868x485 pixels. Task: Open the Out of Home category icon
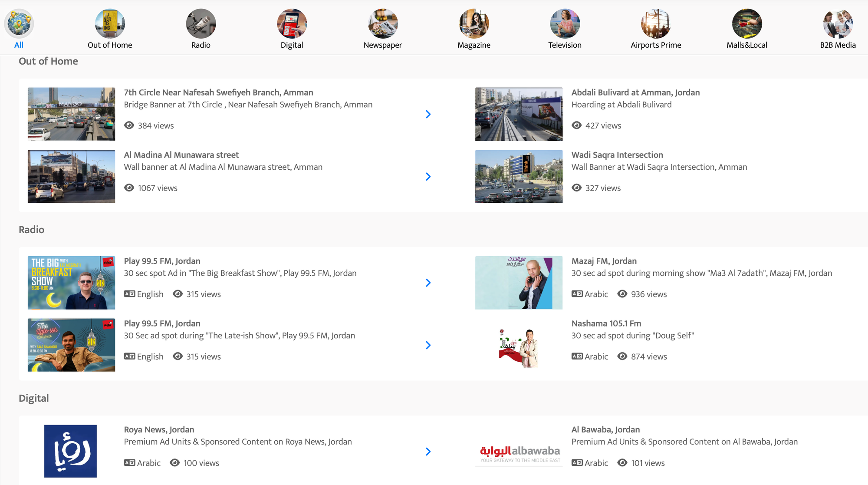[110, 23]
